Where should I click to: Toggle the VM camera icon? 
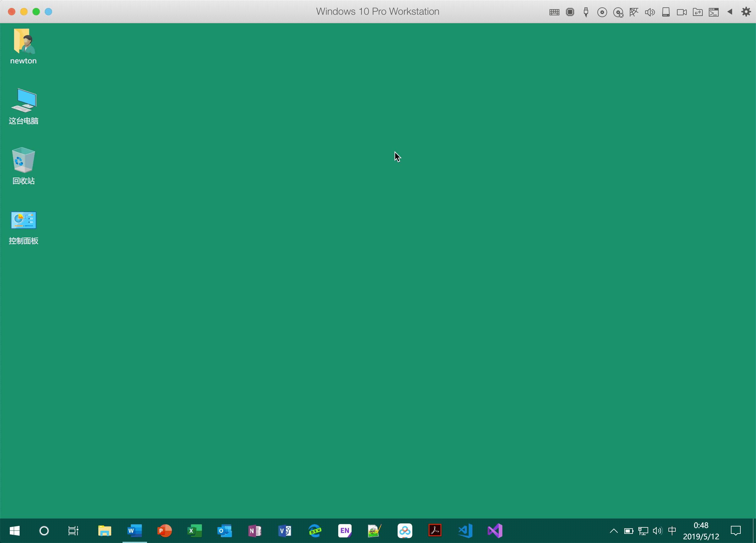(681, 12)
